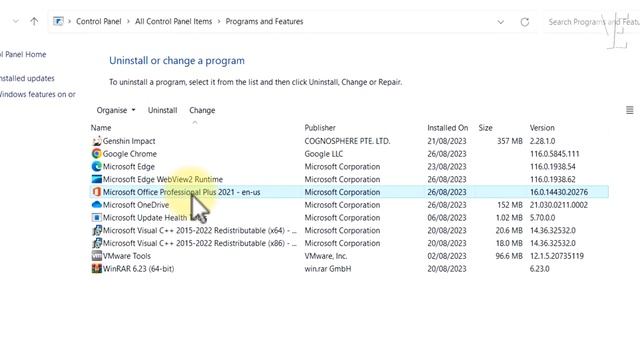The height and width of the screenshot is (360, 640).
Task: Open the recent locations chevron
Action: (x=16, y=21)
